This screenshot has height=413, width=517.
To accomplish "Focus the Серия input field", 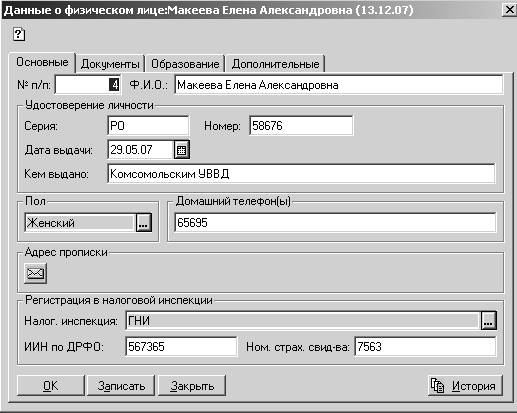I will point(148,126).
